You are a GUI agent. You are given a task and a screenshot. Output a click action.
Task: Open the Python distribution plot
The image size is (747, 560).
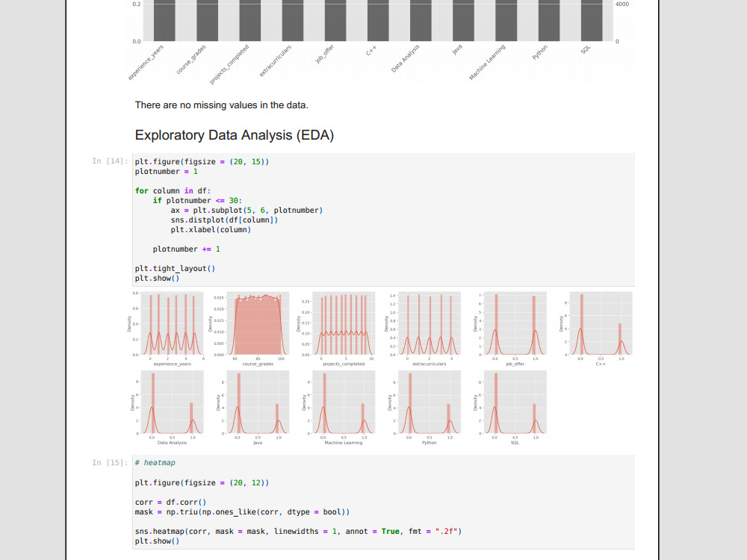(424, 408)
